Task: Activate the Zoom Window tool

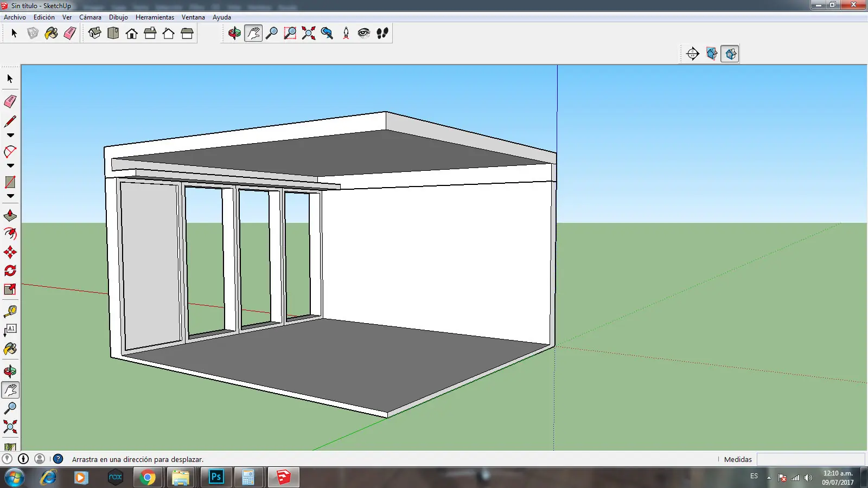Action: (x=290, y=34)
